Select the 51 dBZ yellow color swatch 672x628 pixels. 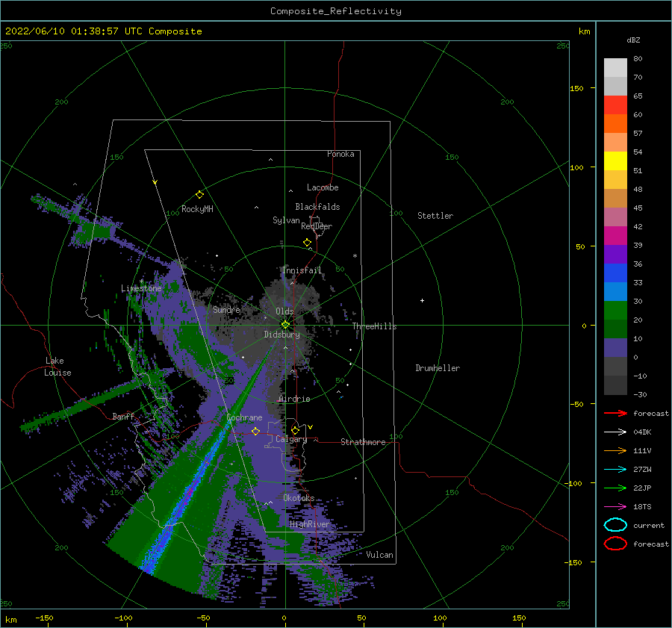[615, 161]
